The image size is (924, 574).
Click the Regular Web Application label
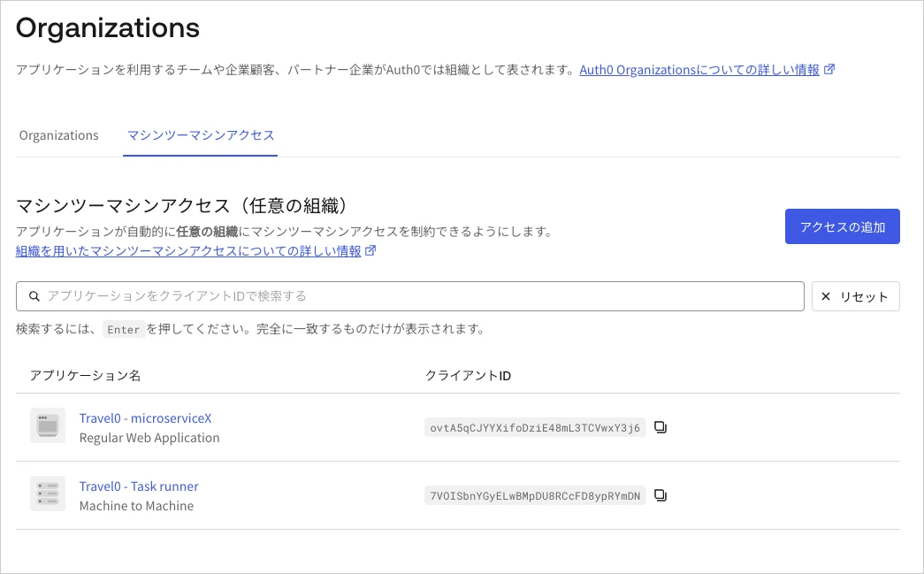coord(149,438)
